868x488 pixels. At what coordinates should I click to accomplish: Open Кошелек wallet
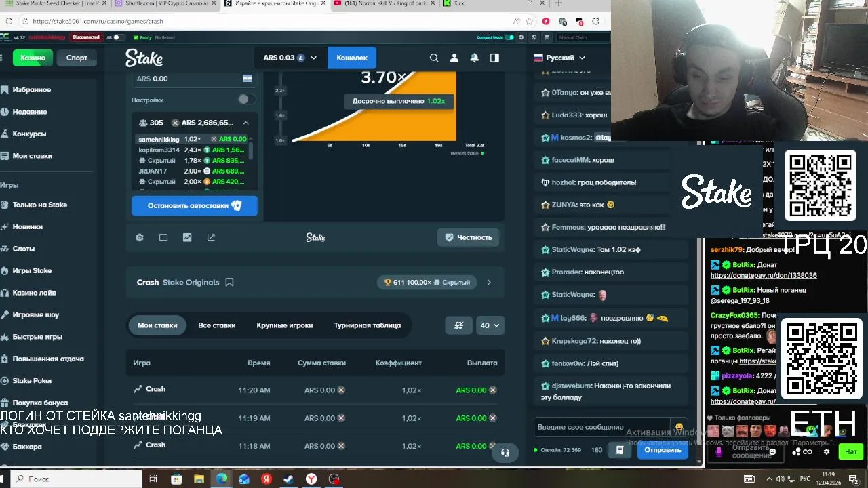point(352,58)
